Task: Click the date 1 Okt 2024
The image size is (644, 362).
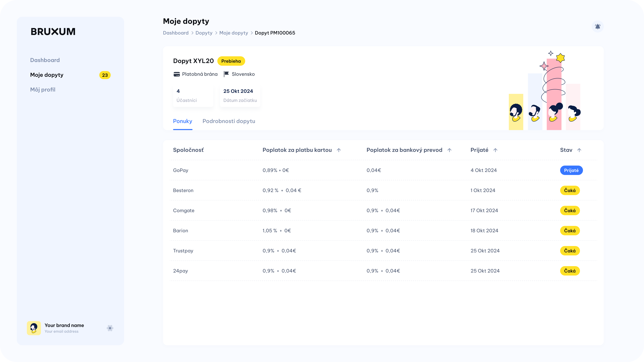Action: click(x=483, y=190)
